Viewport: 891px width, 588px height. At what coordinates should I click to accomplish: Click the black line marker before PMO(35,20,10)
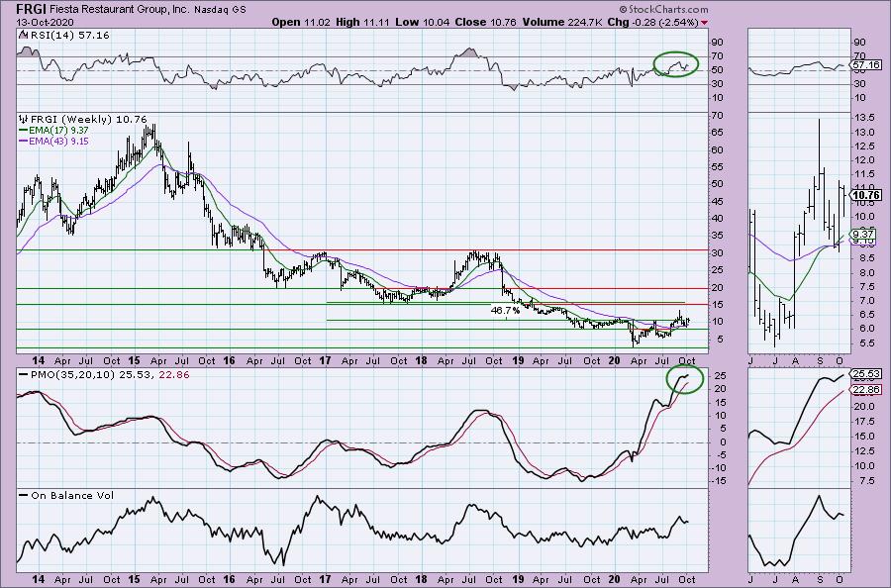tap(24, 375)
